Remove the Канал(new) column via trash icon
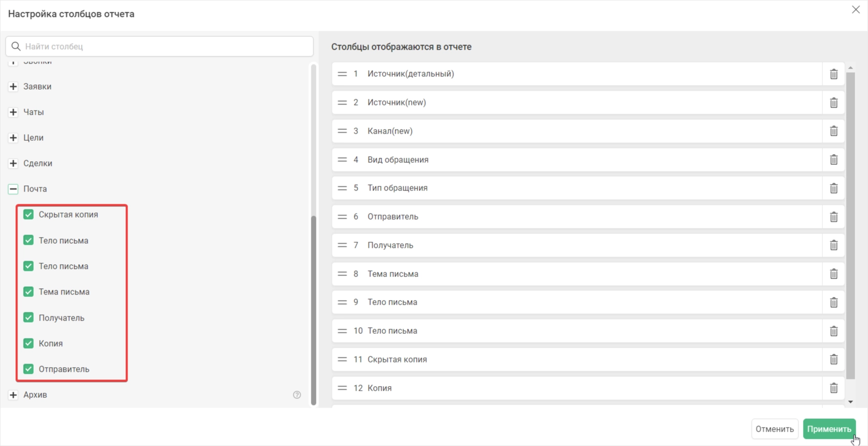This screenshot has height=446, width=868. coord(834,131)
